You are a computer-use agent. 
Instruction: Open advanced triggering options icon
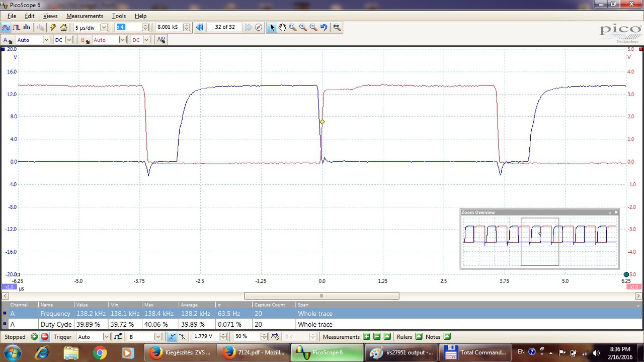pos(118,337)
